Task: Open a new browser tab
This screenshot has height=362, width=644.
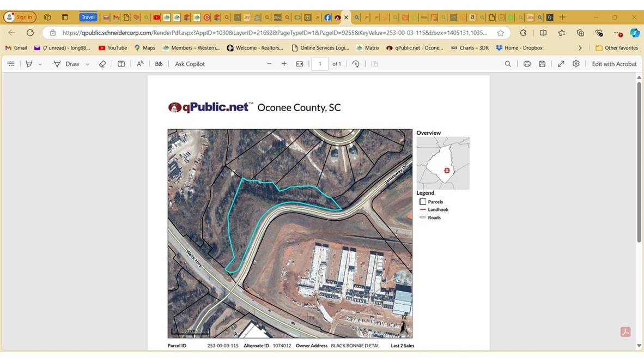Action: [562, 17]
